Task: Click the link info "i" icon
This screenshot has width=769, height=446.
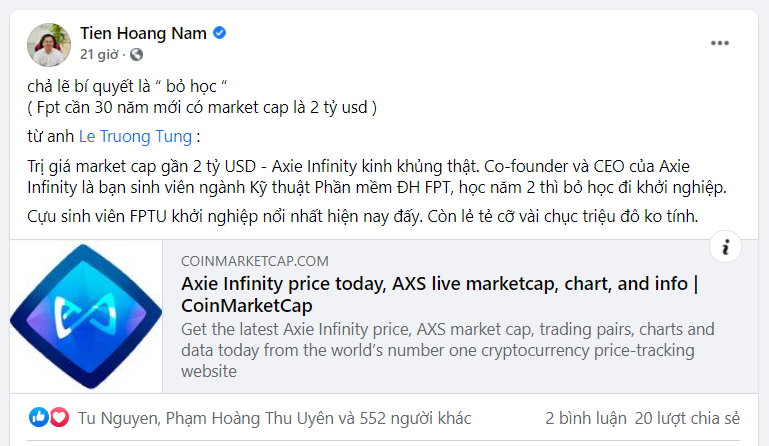Action: coord(725,247)
